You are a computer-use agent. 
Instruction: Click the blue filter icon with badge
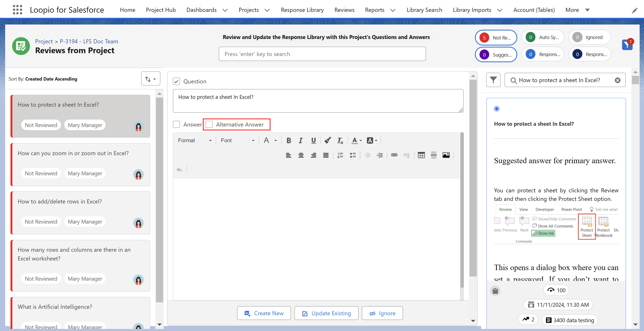pyautogui.click(x=627, y=45)
